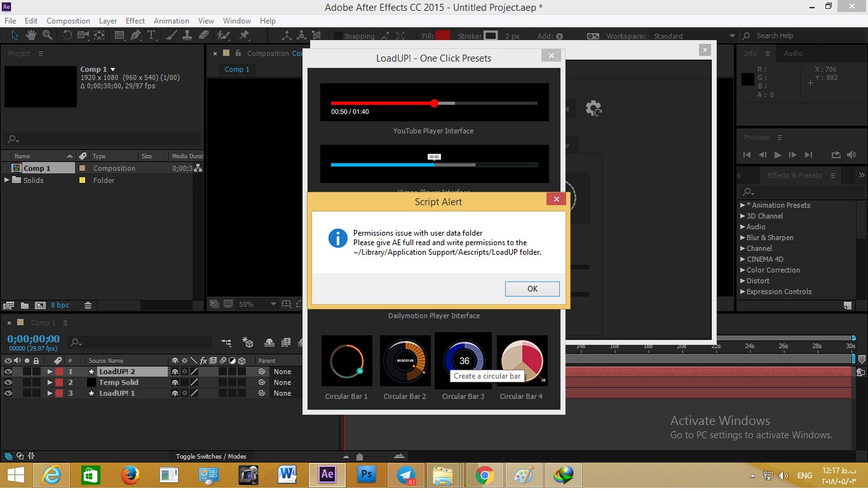Select the Rectangle shape tool
Image resolution: width=868 pixels, height=491 pixels.
tap(119, 36)
